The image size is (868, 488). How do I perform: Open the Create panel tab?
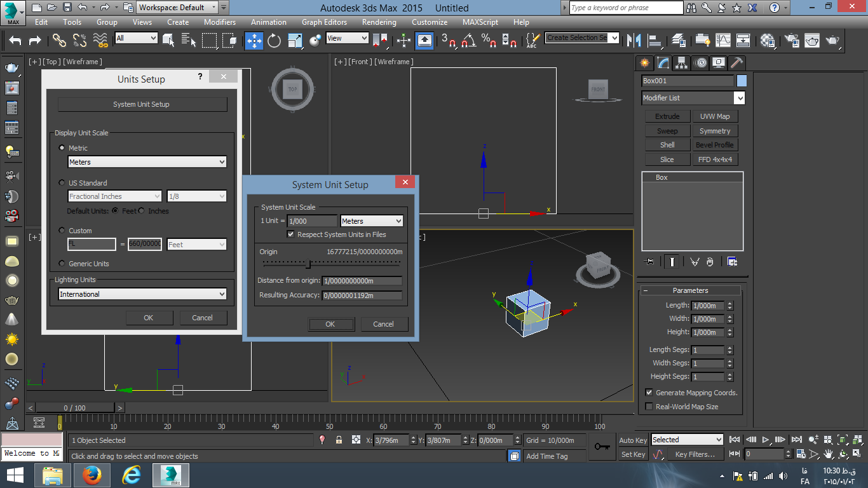645,63
